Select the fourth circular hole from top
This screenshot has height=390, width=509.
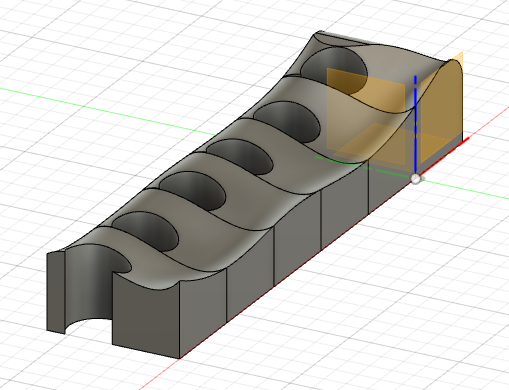point(193,191)
